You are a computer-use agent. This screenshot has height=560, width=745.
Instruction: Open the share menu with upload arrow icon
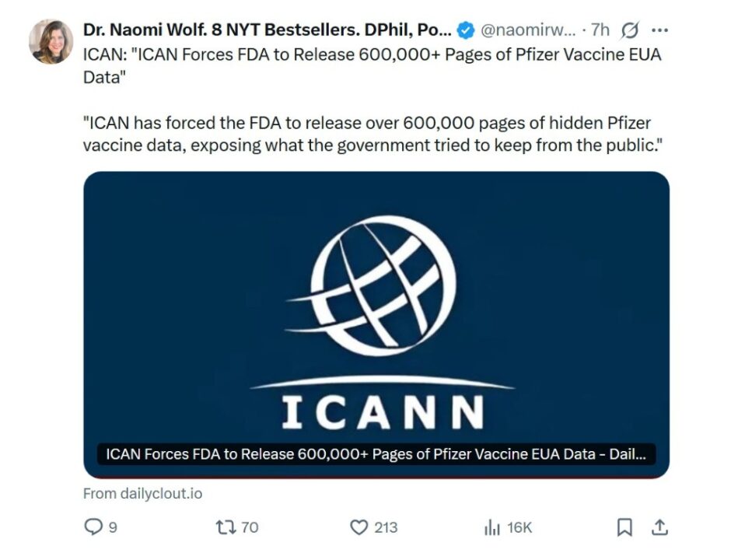click(x=659, y=527)
